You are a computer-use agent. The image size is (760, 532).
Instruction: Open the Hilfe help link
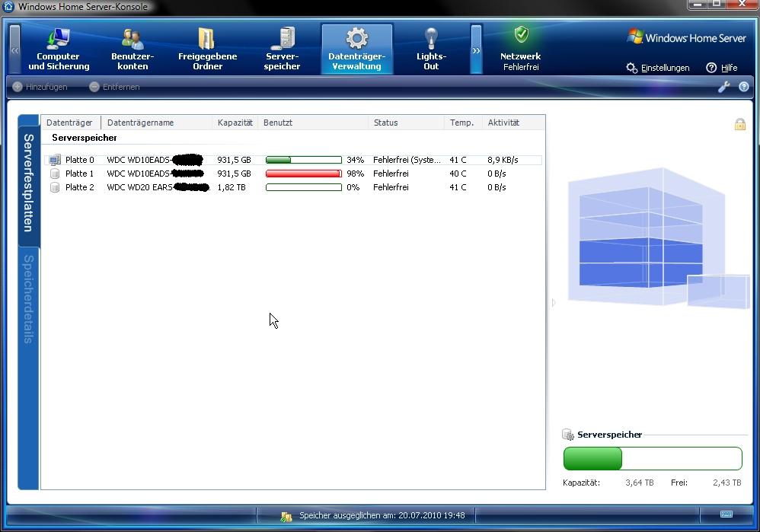(x=722, y=68)
